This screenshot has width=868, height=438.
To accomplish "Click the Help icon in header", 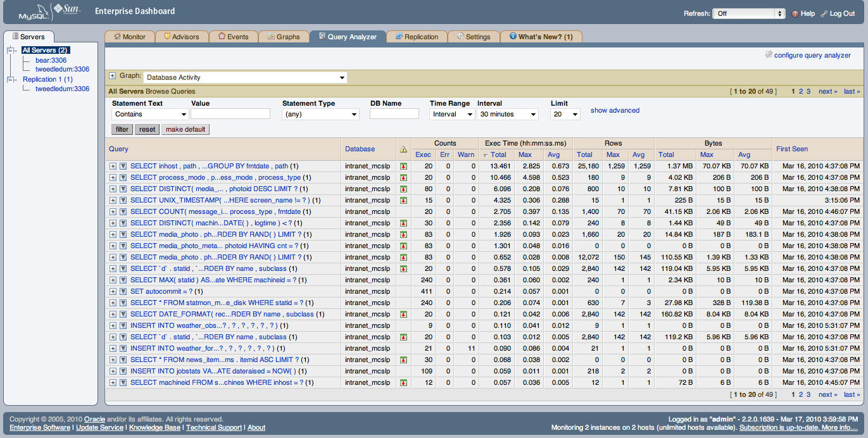I will (795, 13).
